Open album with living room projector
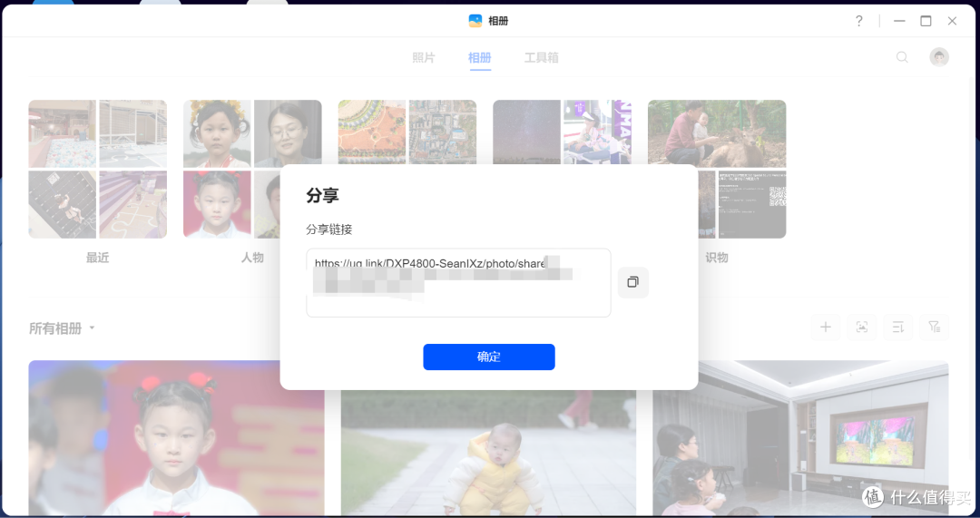 point(800,438)
